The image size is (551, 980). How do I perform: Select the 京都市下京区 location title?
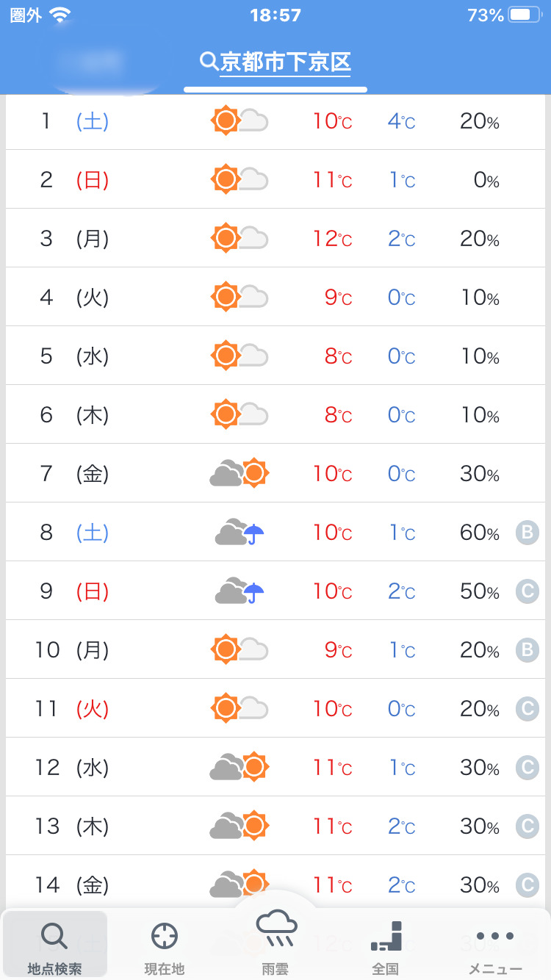(285, 62)
